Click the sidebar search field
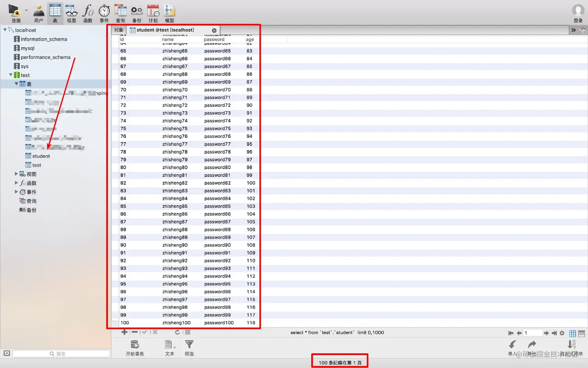Screen dimensions: 588x368 coord(61,354)
